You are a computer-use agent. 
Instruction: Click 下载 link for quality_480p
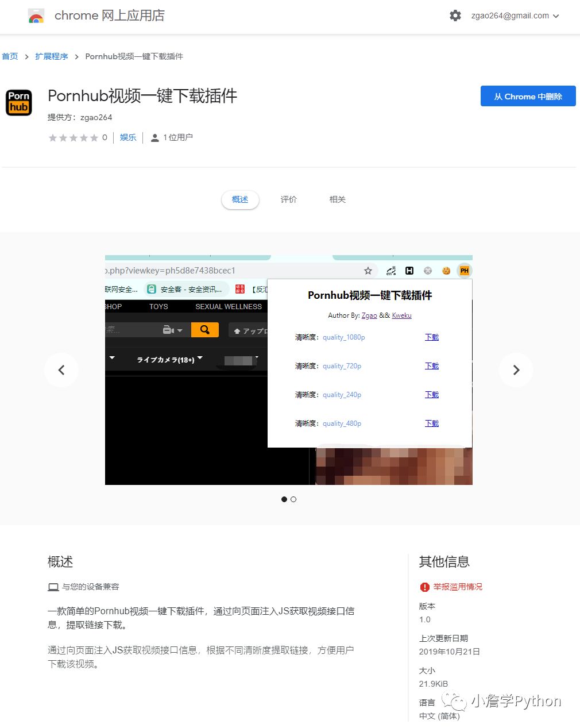coord(432,423)
